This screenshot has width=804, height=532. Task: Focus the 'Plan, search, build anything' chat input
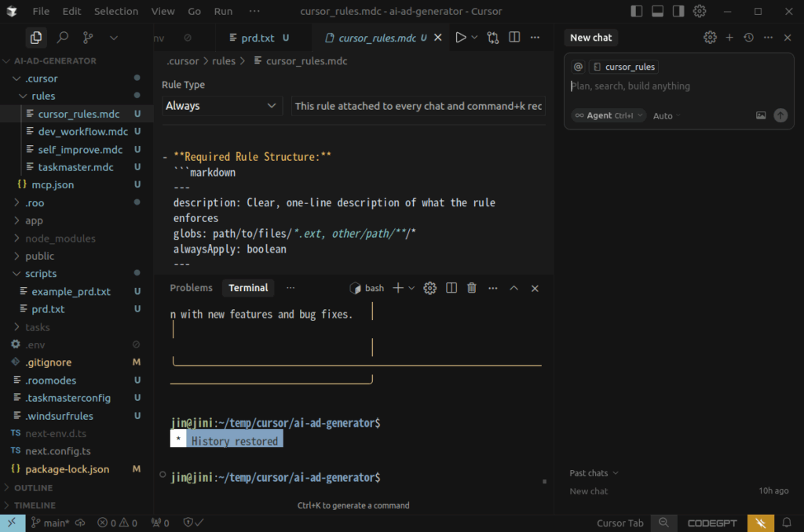click(x=679, y=86)
